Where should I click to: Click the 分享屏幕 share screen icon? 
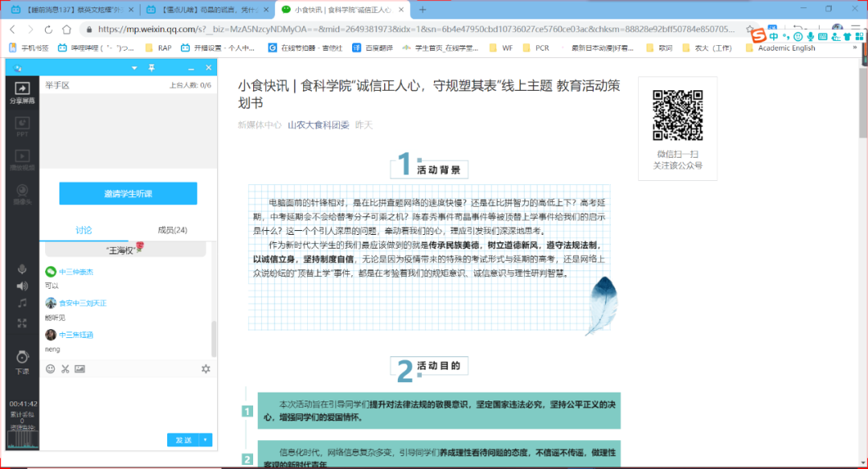point(23,93)
